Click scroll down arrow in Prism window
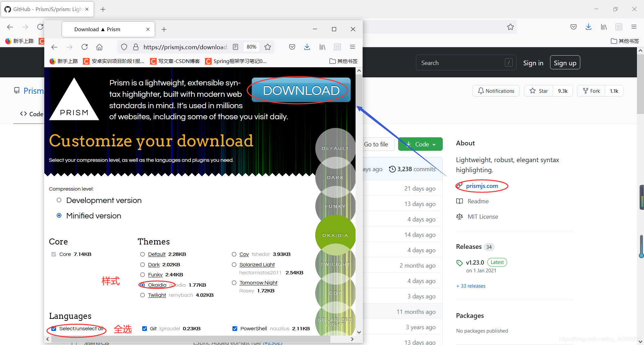Screen dimensions: 644x345 point(359,332)
